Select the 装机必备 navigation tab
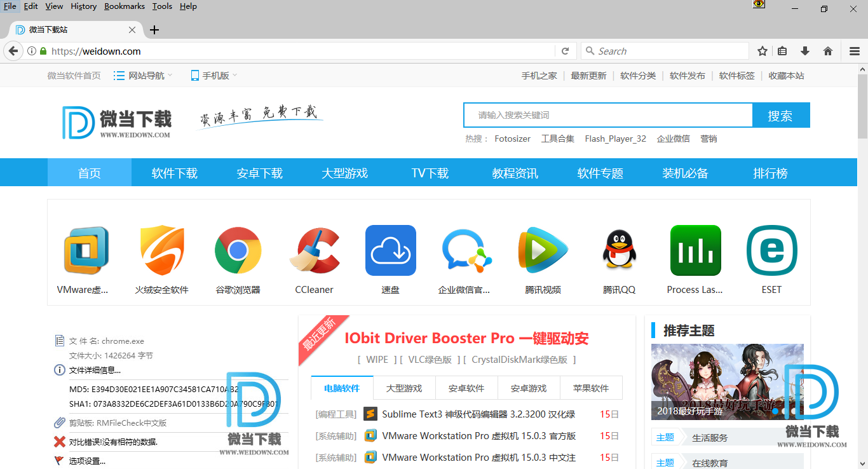868x469 pixels. coord(686,173)
